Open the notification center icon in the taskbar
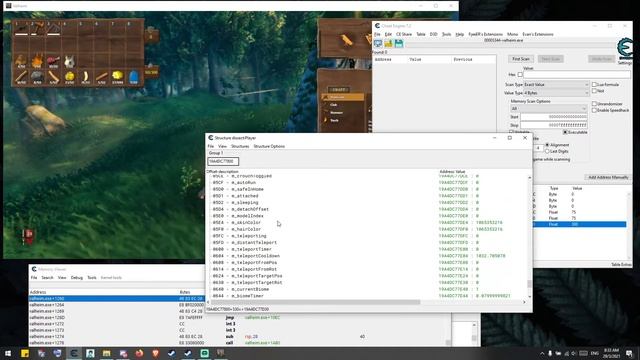 (629, 353)
